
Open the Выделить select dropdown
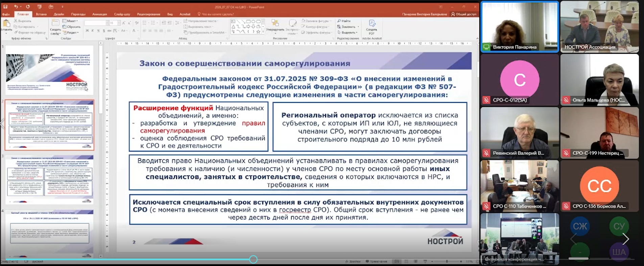click(x=348, y=32)
